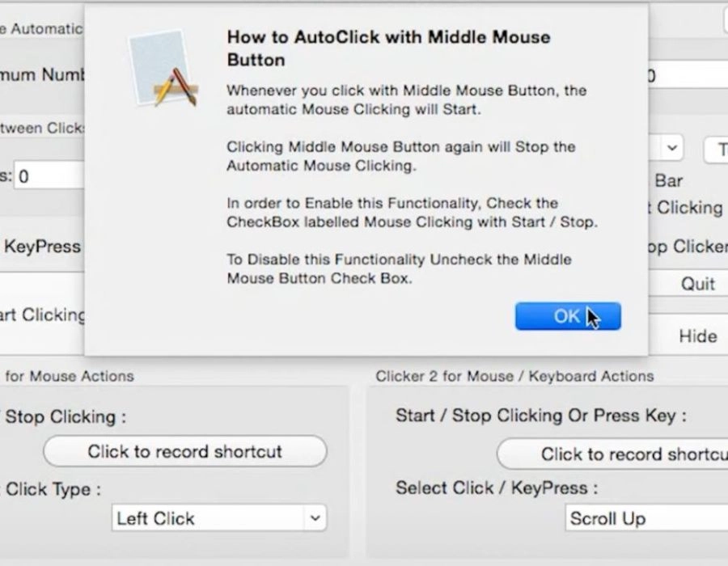728x566 pixels.
Task: Expand the Scroll Up dropdown
Action: tap(645, 518)
